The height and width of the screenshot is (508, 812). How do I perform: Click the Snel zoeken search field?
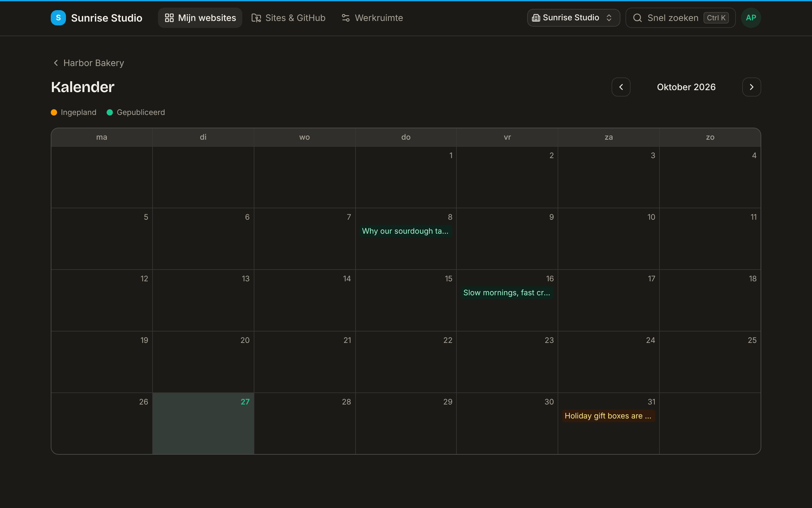[x=680, y=18]
